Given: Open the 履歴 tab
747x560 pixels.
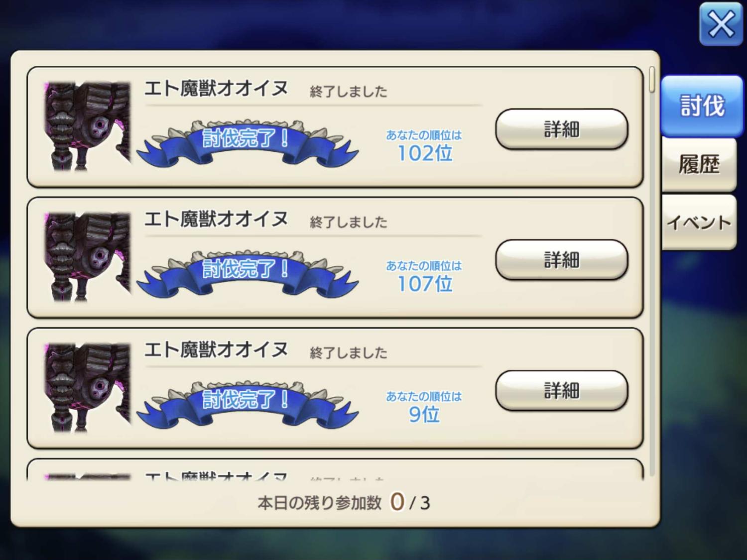Looking at the screenshot, I should (699, 164).
